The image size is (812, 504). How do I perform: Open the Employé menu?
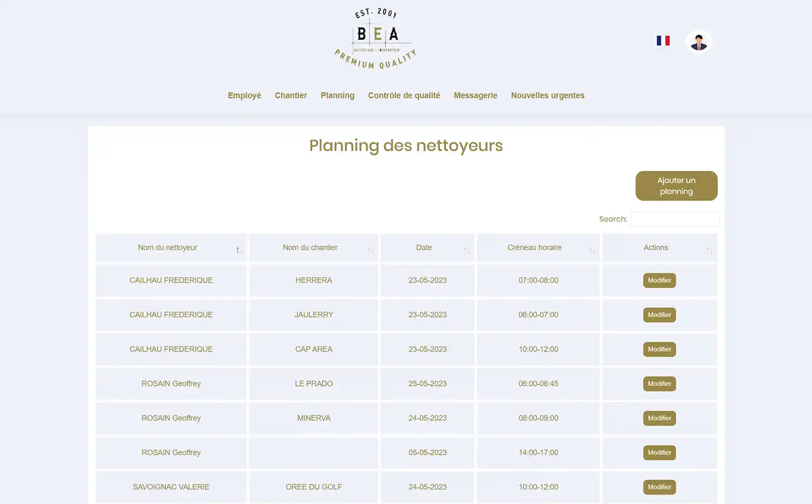click(244, 96)
